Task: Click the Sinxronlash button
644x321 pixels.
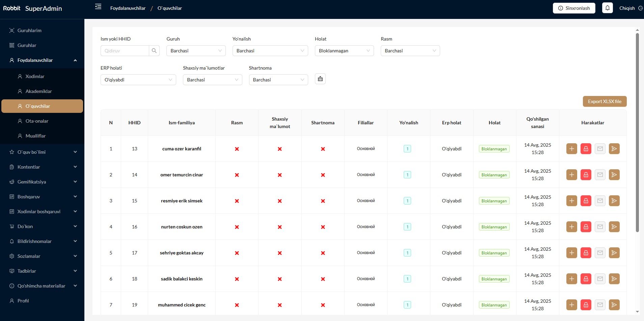Action: tap(574, 8)
